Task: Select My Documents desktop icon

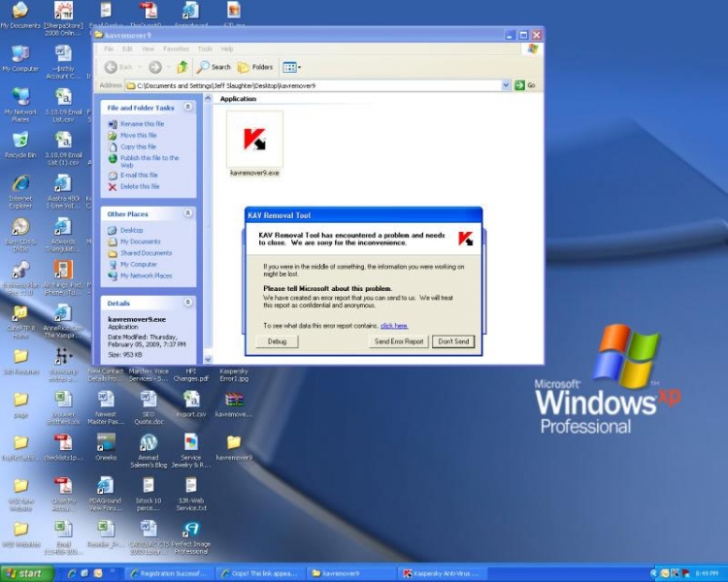Action: tap(20, 16)
